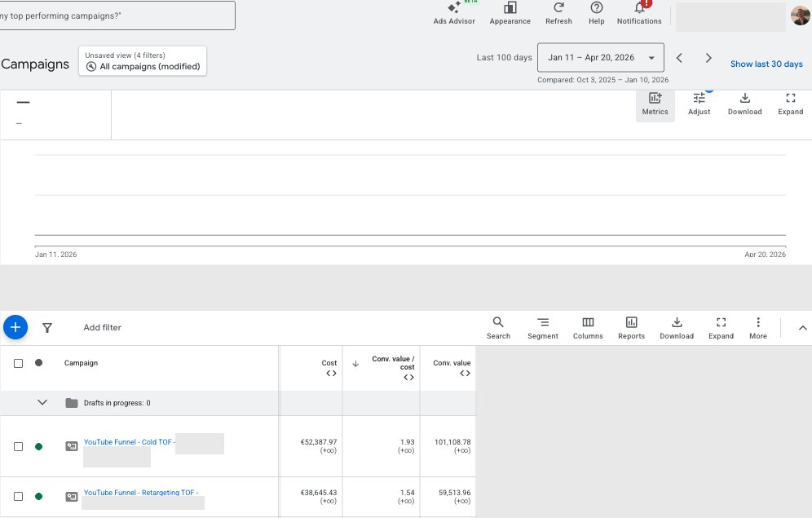The width and height of the screenshot is (812, 518).
Task: Open the Jan 11 – Apr 20, 2026 date picker
Action: pos(601,57)
